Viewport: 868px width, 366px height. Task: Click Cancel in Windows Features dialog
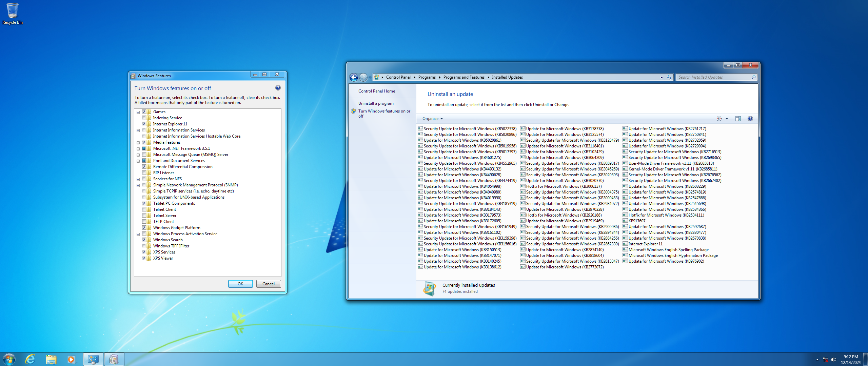(x=269, y=284)
